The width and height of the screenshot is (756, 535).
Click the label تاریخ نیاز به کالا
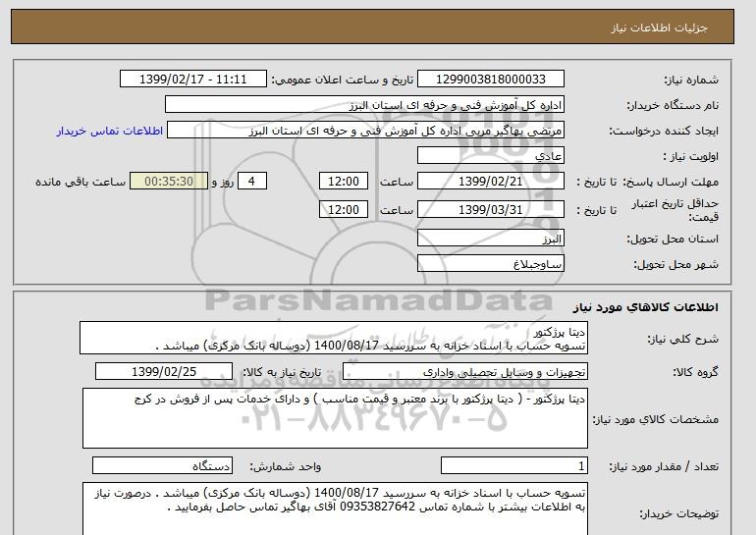282,372
